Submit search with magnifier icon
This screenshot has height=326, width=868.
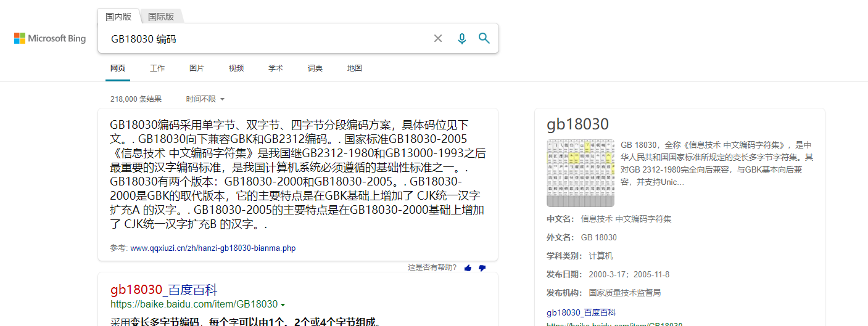coord(484,38)
